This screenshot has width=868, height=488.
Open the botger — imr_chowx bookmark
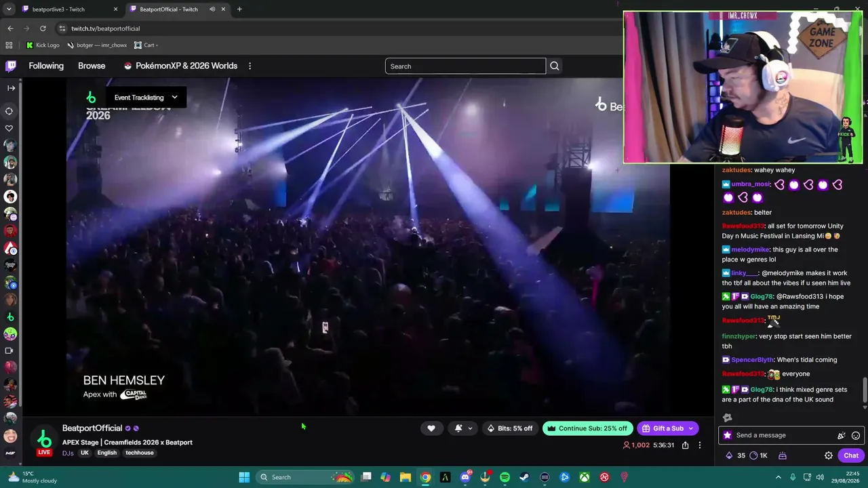coord(97,45)
